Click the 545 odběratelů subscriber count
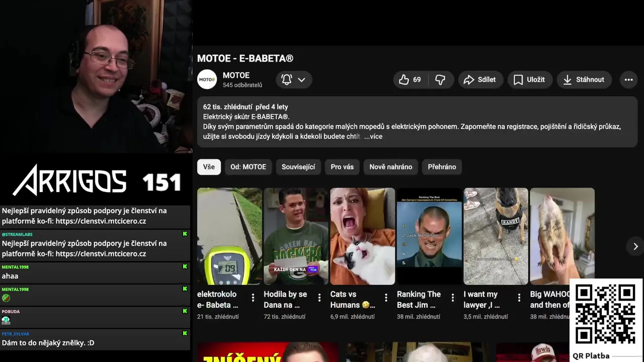The height and width of the screenshot is (362, 644). [243, 85]
